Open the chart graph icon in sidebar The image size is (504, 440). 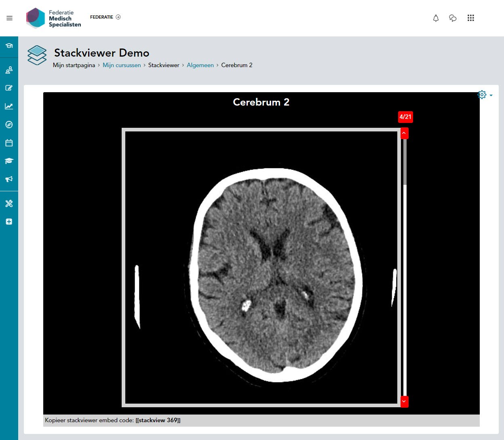coord(9,106)
